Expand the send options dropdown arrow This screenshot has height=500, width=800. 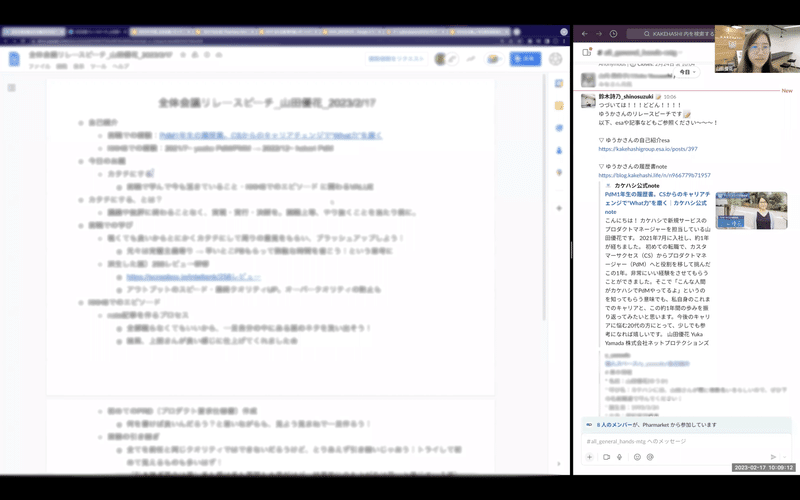[785, 457]
